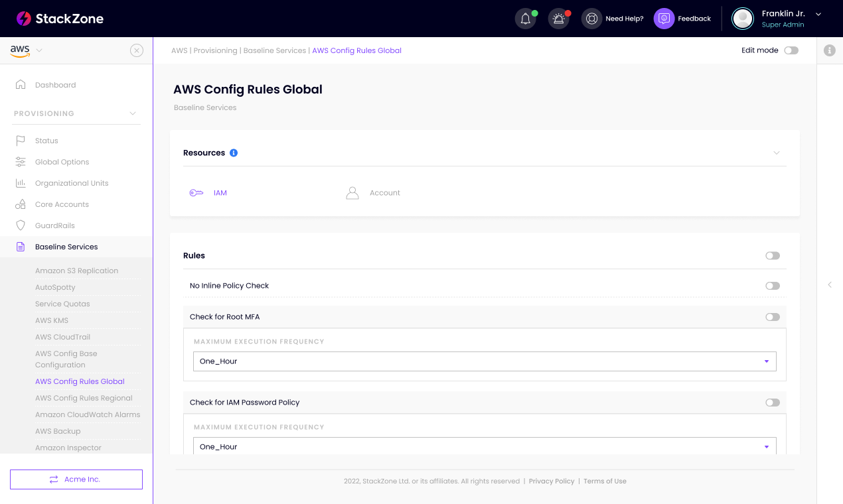The height and width of the screenshot is (504, 843).
Task: Expand the right side panel arrow
Action: point(830,285)
